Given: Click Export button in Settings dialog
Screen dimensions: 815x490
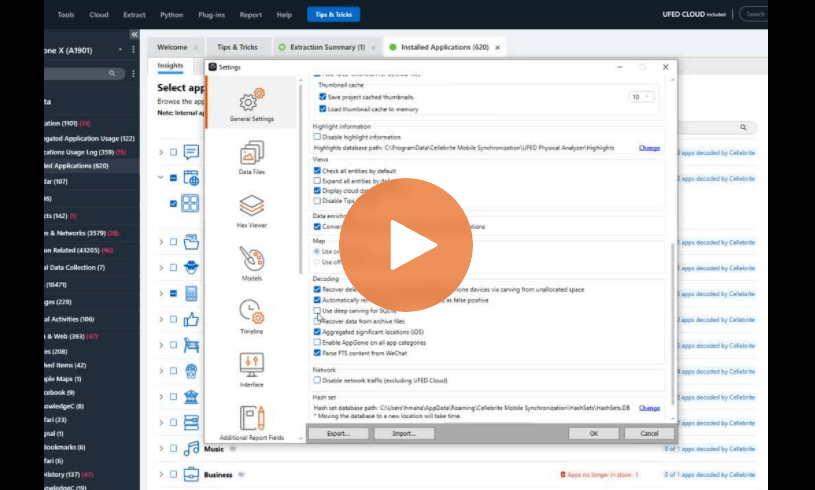Looking at the screenshot, I should (x=338, y=433).
